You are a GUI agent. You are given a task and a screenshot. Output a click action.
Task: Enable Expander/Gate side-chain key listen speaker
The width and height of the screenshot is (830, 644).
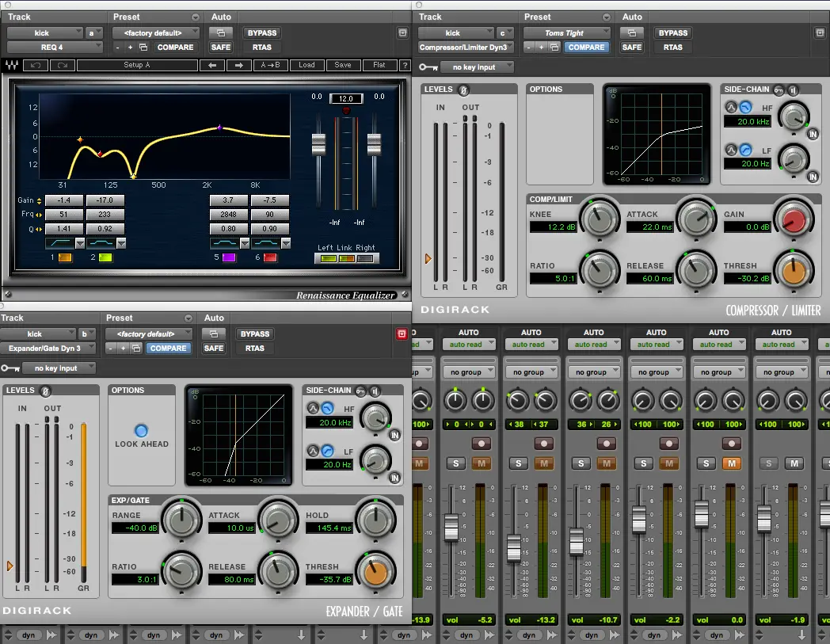(375, 391)
